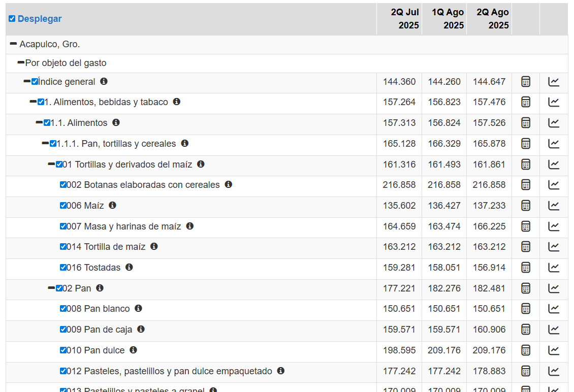Viewport: 574px width, 392px height.
Task: Collapse the 1.1.1. Pan, tortillas y cereales branch
Action: coord(45,144)
